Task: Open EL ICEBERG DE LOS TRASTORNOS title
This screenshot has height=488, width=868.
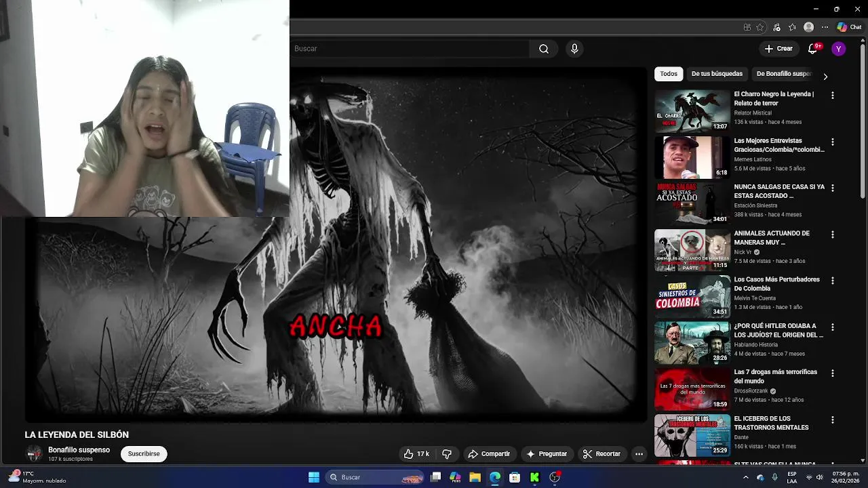Action: tap(771, 423)
